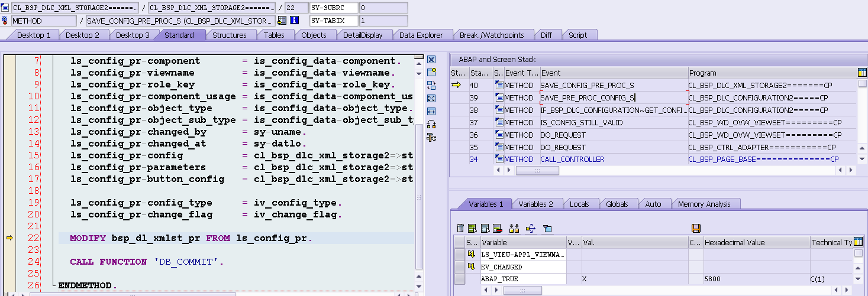Open the Break./Watchpoints tab
The image size is (868, 296).
492,35
